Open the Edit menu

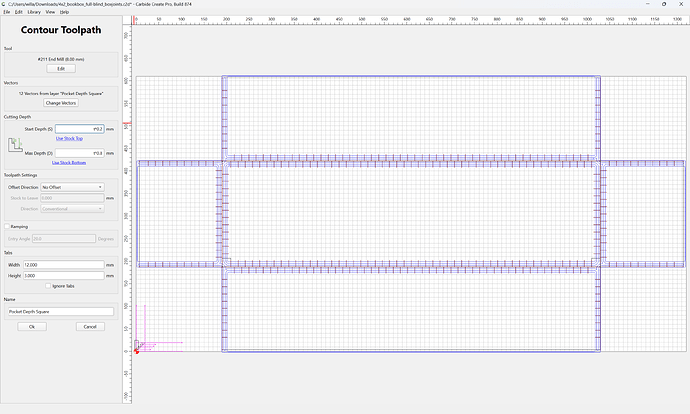tap(18, 12)
